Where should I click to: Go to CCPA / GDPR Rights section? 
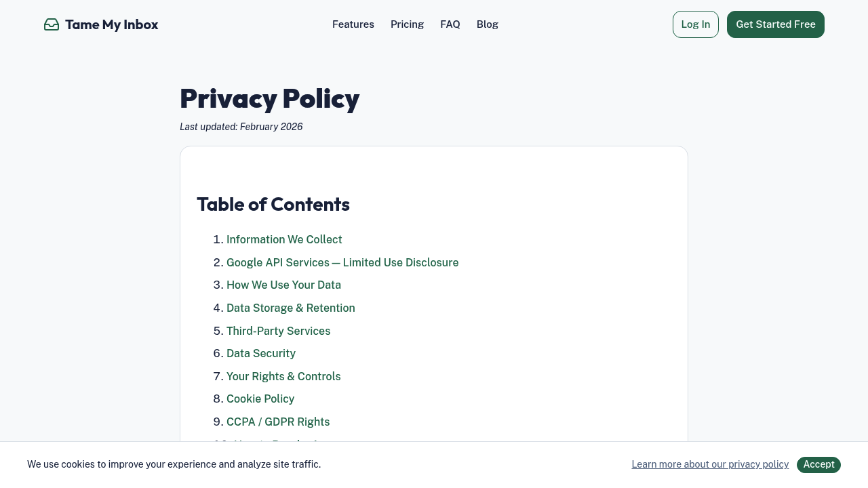click(278, 422)
